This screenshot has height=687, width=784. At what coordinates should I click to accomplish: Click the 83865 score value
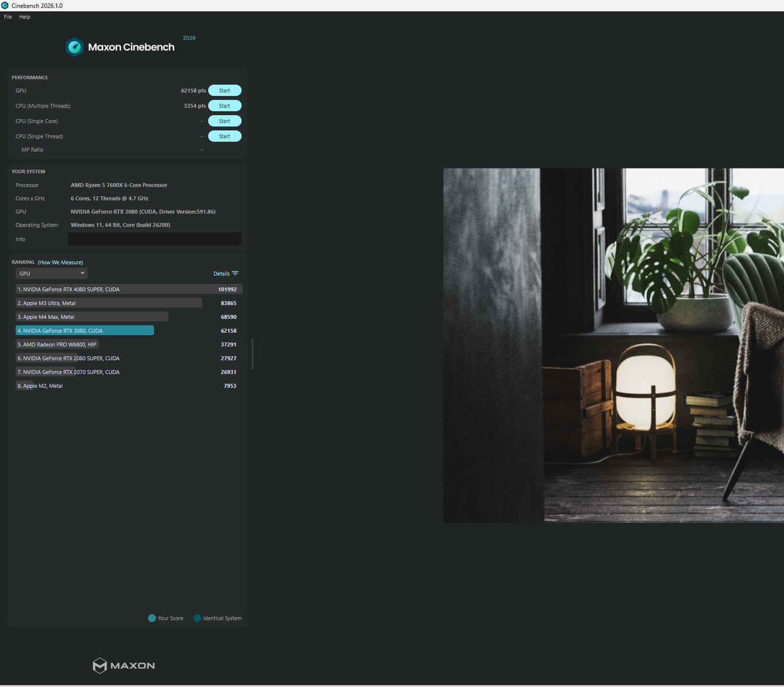228,303
